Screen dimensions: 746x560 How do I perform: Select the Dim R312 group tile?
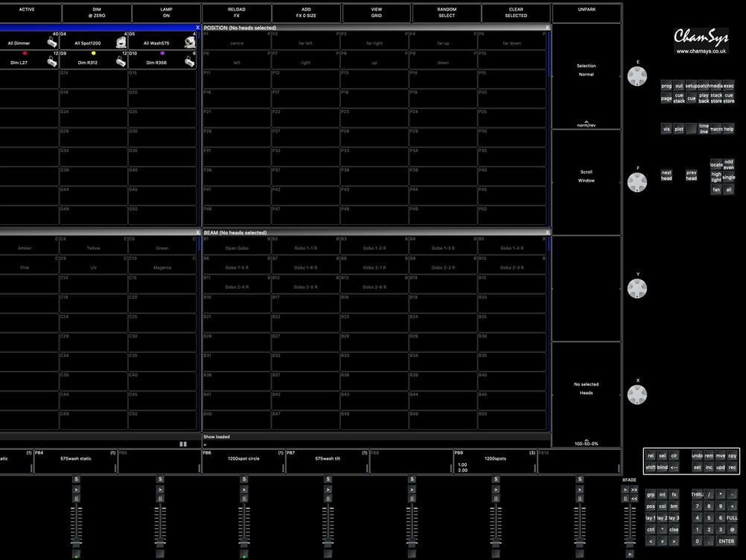click(94, 60)
